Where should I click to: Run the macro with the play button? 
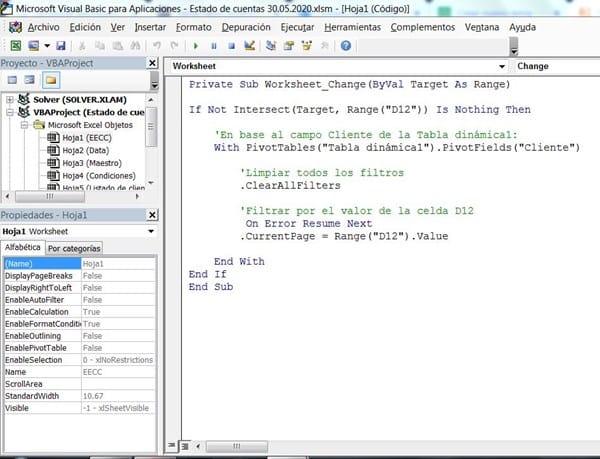click(197, 46)
